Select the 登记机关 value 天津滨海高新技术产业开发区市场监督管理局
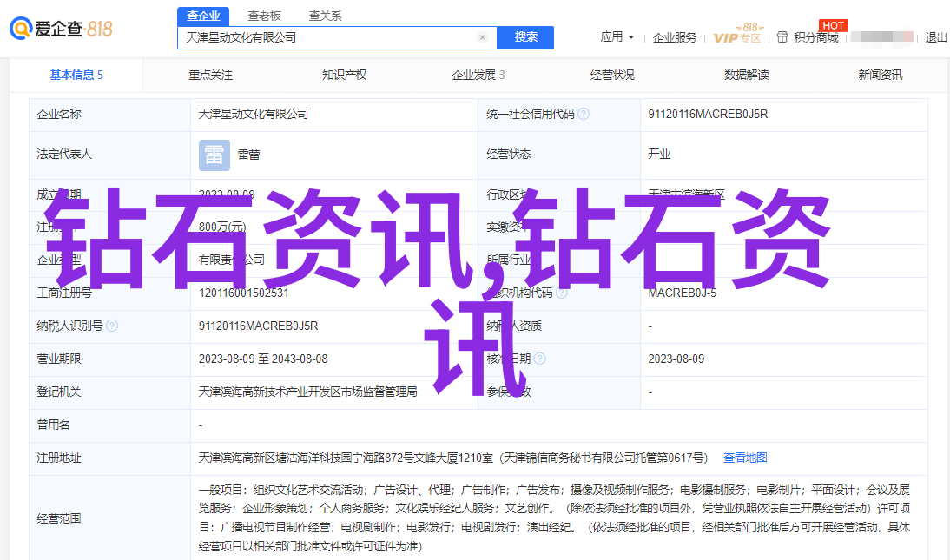 tap(307, 392)
